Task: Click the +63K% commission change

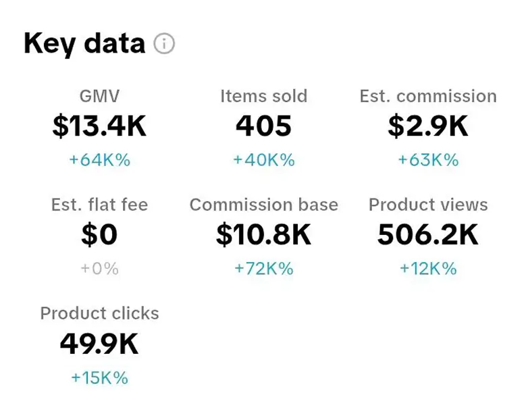Action: point(428,160)
